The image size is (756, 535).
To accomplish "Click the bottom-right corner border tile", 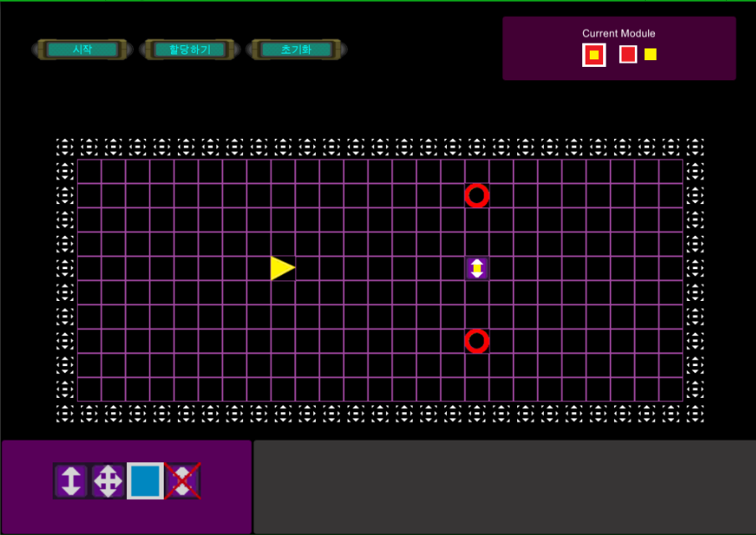I will click(x=695, y=414).
